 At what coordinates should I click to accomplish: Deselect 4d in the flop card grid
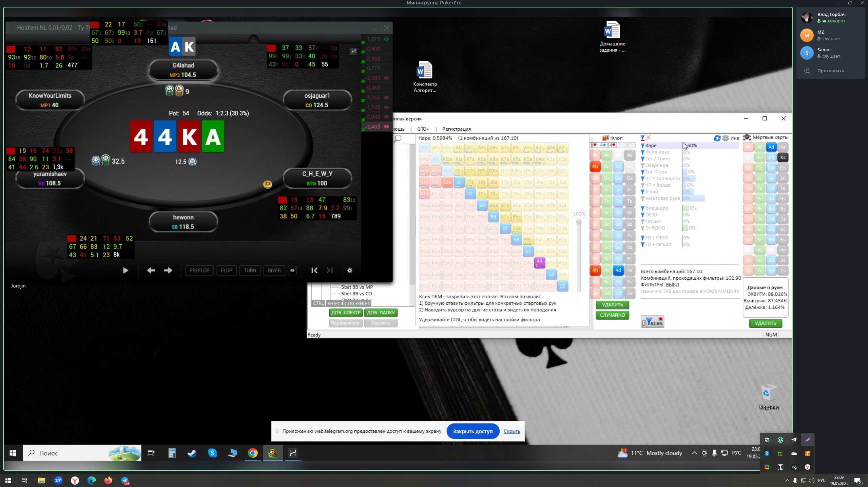coord(618,270)
